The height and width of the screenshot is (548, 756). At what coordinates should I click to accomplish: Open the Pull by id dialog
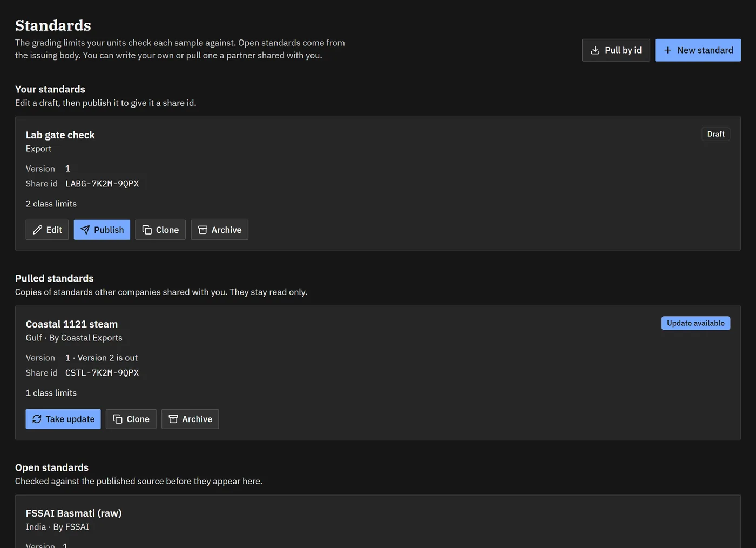coord(616,50)
